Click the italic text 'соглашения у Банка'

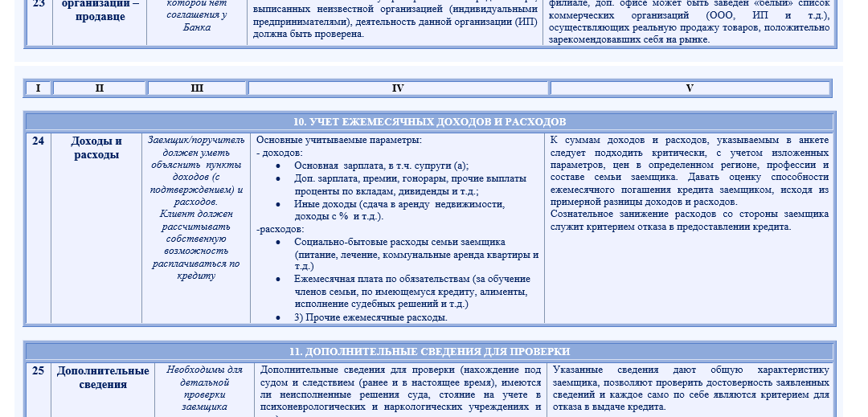[197, 21]
